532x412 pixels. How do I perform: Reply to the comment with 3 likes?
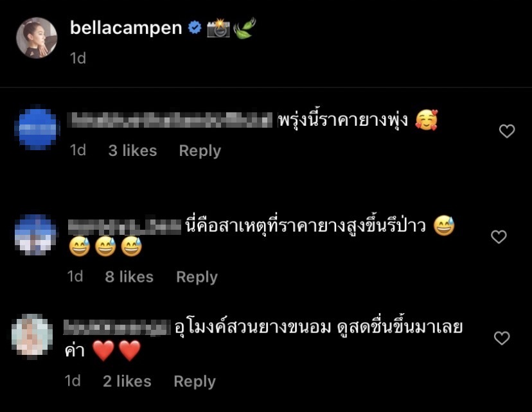[x=200, y=151]
